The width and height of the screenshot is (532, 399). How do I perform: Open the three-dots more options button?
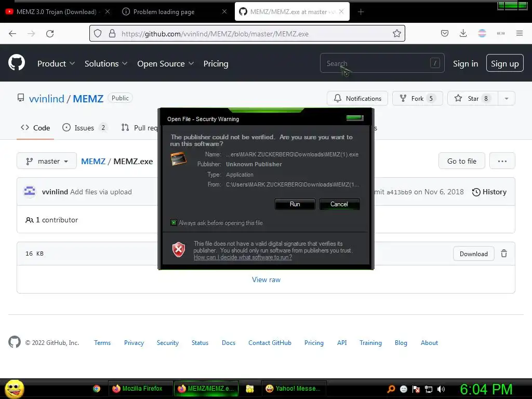[x=502, y=161]
